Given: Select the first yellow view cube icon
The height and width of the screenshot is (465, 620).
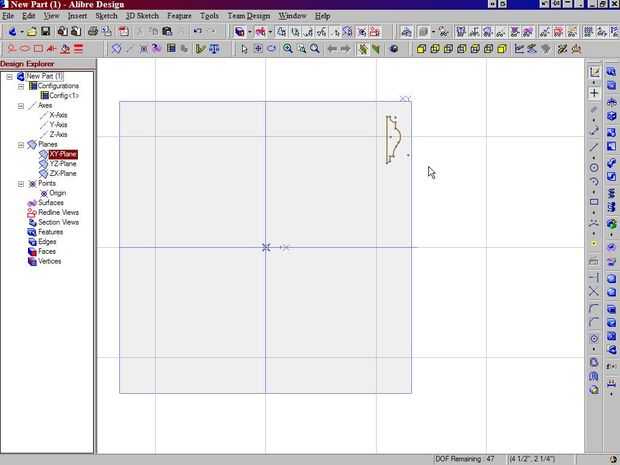Looking at the screenshot, I should 422,49.
